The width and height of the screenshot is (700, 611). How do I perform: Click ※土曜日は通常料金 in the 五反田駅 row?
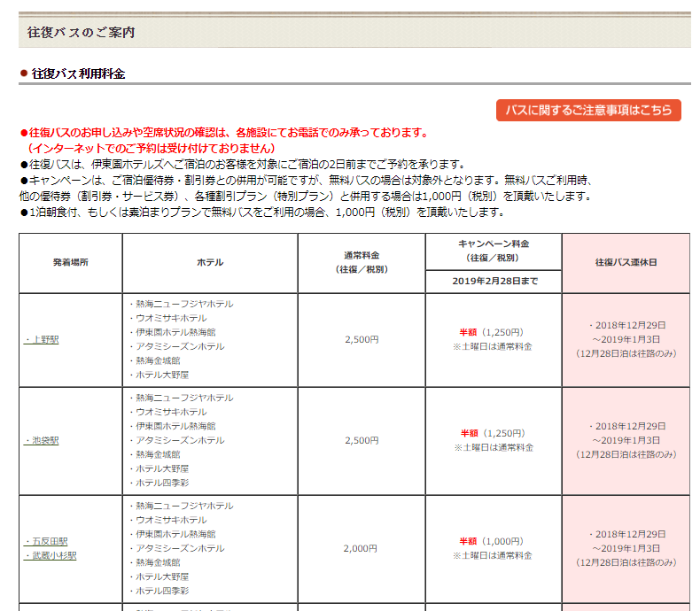point(493,555)
